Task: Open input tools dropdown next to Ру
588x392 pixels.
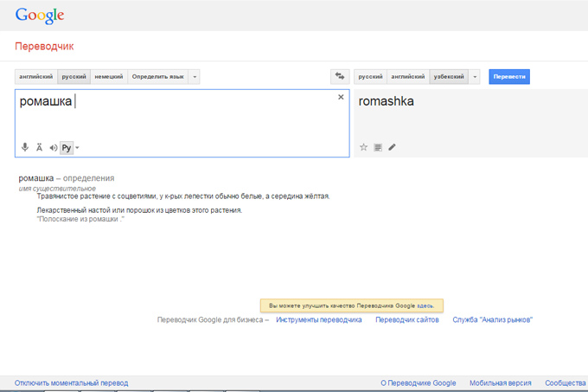Action: tap(77, 148)
